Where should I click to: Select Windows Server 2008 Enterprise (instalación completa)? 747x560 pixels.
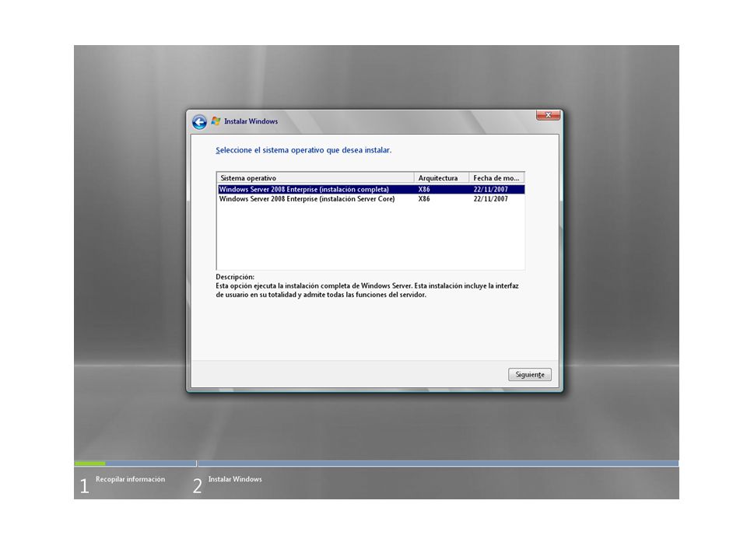[x=370, y=190]
